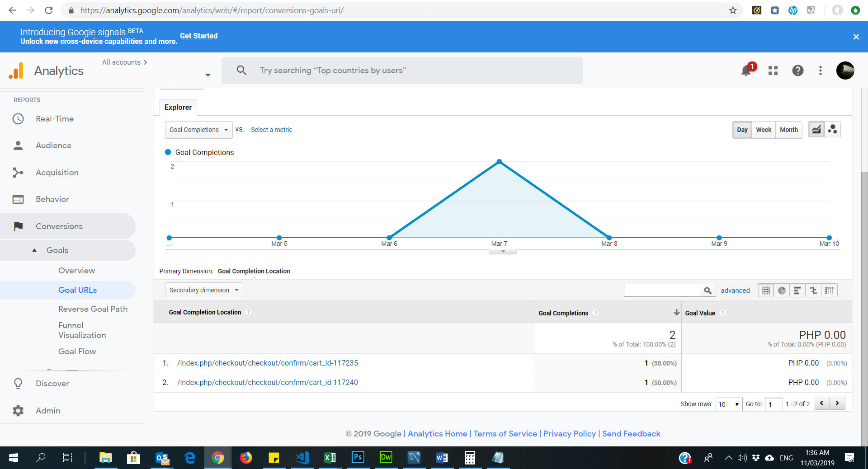Open Firefox from the taskbar
The image size is (868, 469).
pyautogui.click(x=245, y=458)
